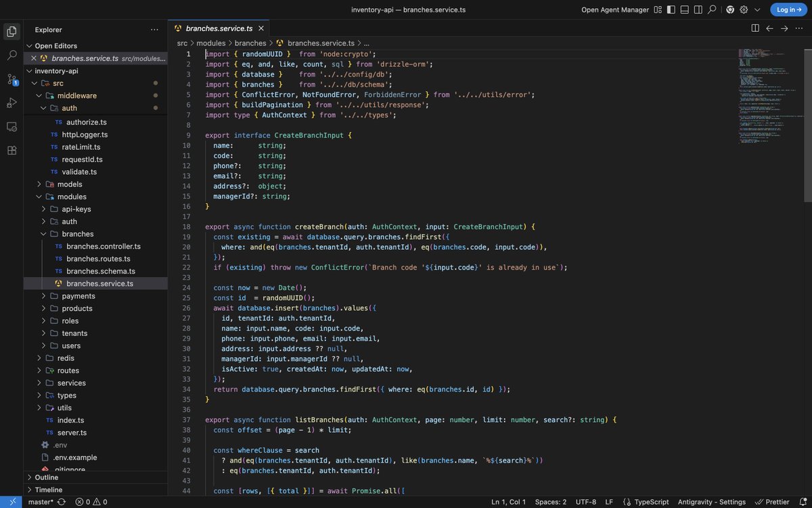Click synchronize changes icon in status bar
Screen dimensions: 812x508
(62, 502)
